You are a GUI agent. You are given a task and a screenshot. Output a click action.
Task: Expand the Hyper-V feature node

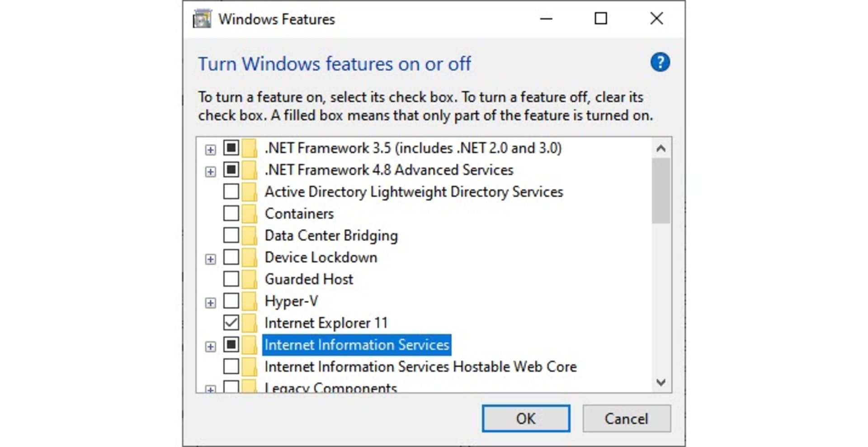[x=210, y=303]
